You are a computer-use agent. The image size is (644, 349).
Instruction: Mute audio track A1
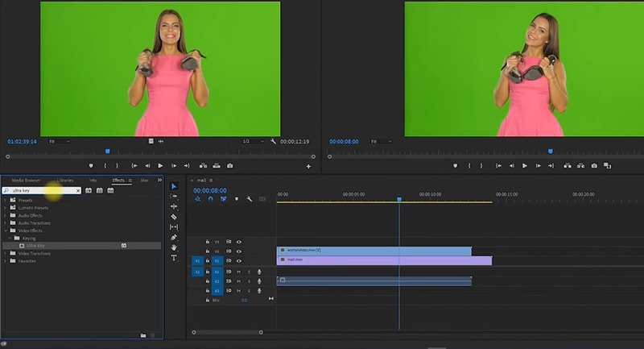tap(239, 272)
